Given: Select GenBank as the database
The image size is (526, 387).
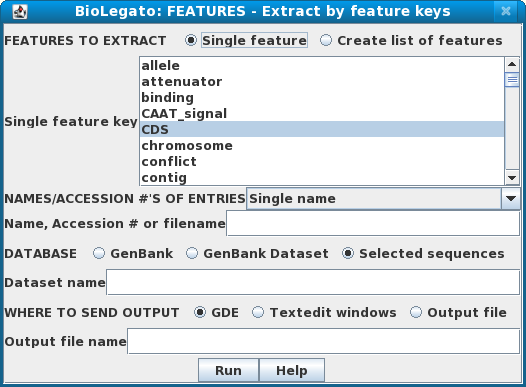Looking at the screenshot, I should pyautogui.click(x=99, y=254).
